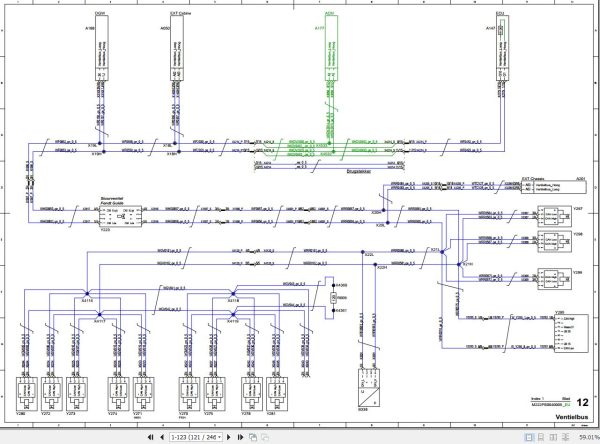Select single page view layout
The image size is (600, 444).
tap(529, 437)
